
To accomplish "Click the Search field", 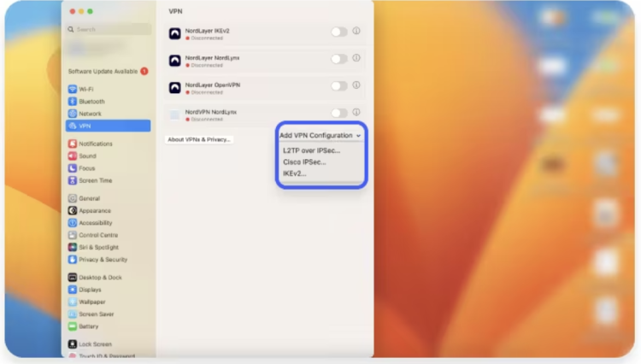I will [x=109, y=29].
